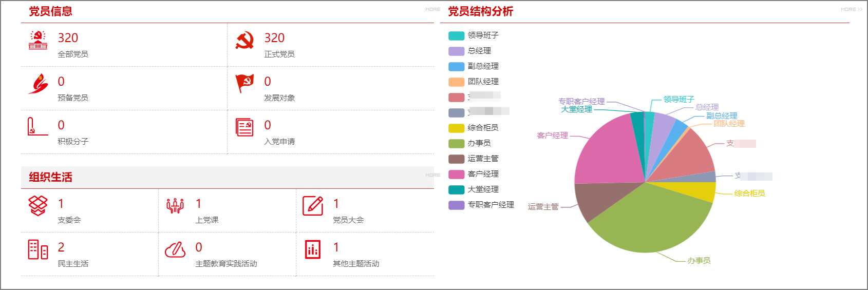Click the 上党课 people group icon
The width and height of the screenshot is (868, 290).
pos(175,205)
